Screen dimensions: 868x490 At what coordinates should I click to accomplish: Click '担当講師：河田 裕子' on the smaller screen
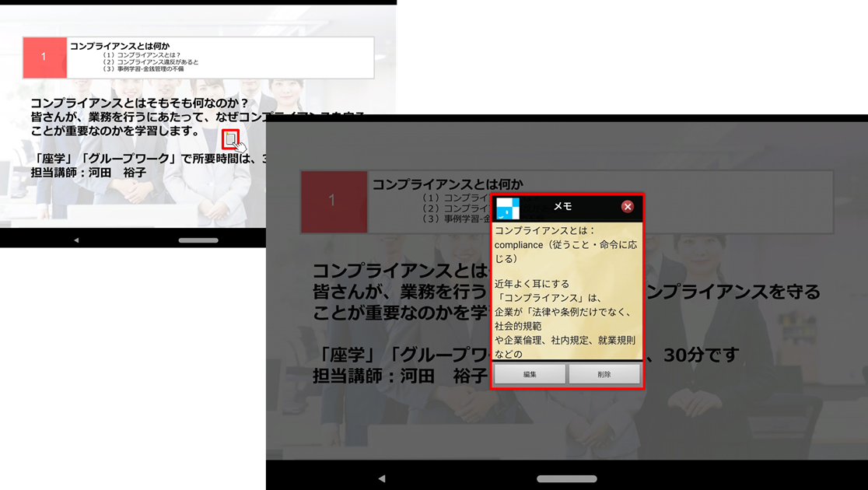(89, 173)
